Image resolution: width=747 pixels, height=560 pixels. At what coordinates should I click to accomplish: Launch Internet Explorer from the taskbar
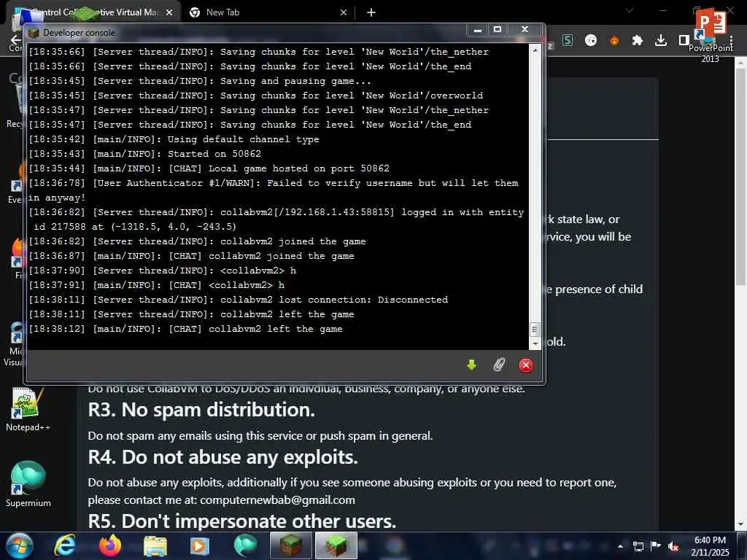tap(65, 545)
